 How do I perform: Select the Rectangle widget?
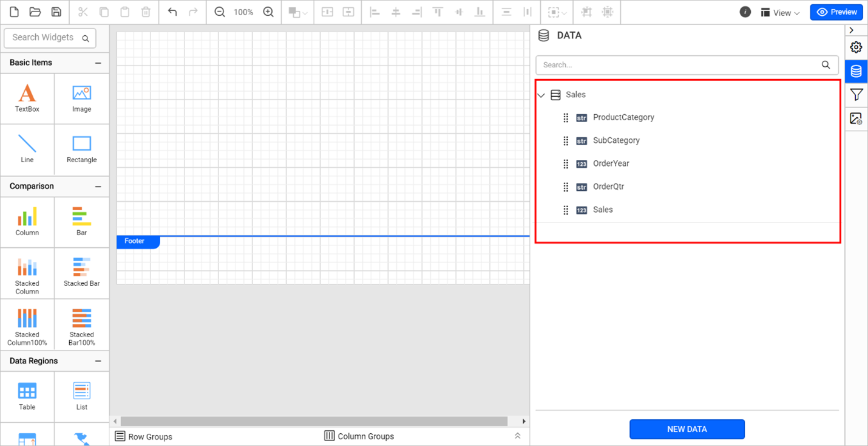click(82, 149)
